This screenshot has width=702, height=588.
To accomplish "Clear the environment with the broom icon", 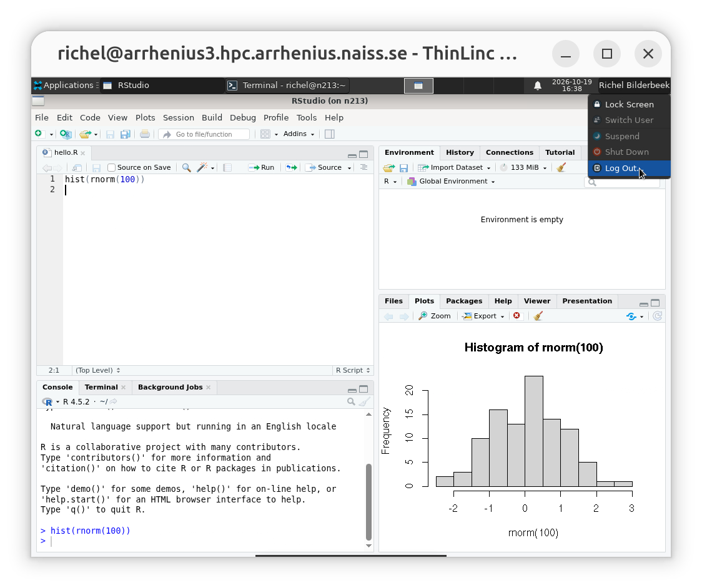I will tap(561, 167).
